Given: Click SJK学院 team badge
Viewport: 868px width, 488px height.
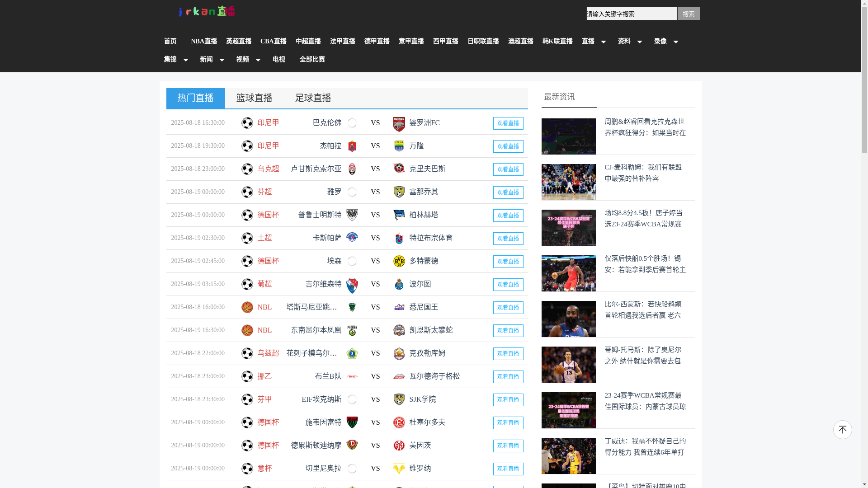Looking at the screenshot, I should click(399, 399).
